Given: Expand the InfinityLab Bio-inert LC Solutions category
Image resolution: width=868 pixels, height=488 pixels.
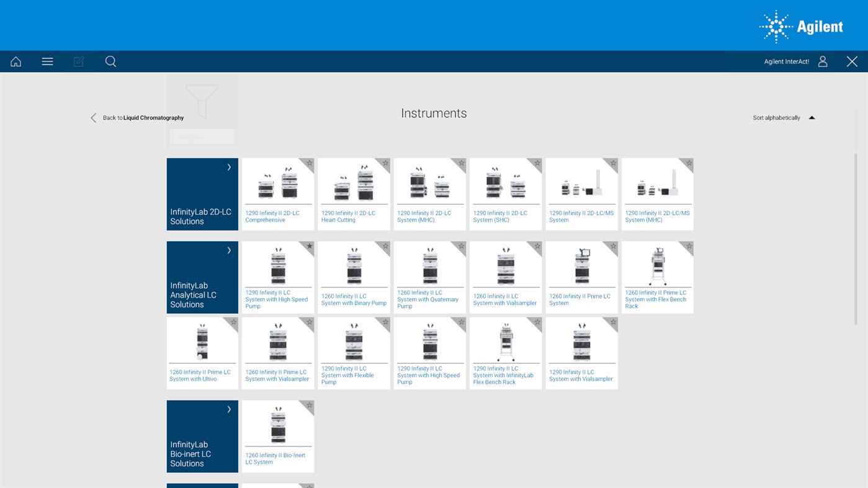Looking at the screenshot, I should point(202,437).
